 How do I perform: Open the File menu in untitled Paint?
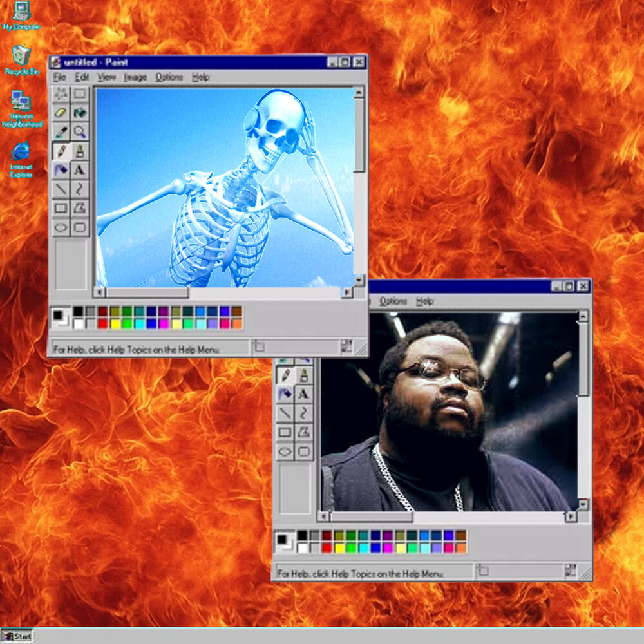(60, 77)
